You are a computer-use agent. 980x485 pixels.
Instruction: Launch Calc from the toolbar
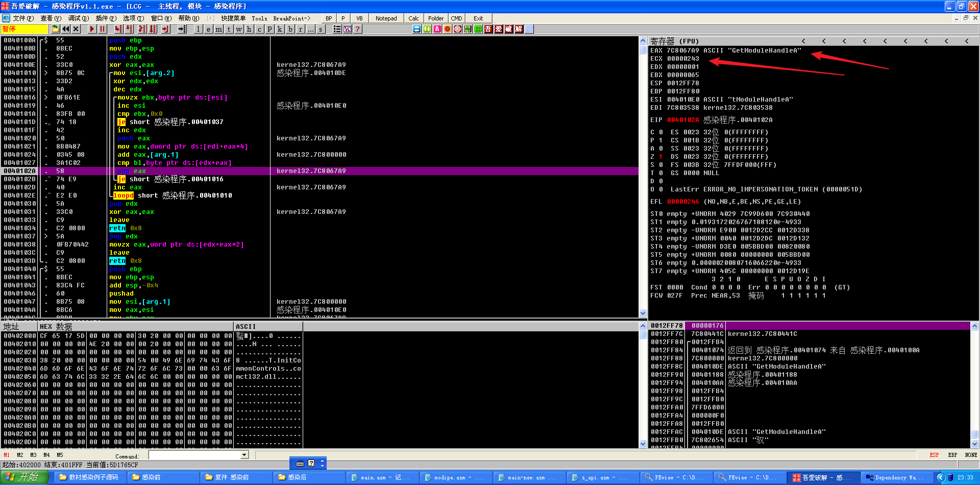pyautogui.click(x=414, y=18)
